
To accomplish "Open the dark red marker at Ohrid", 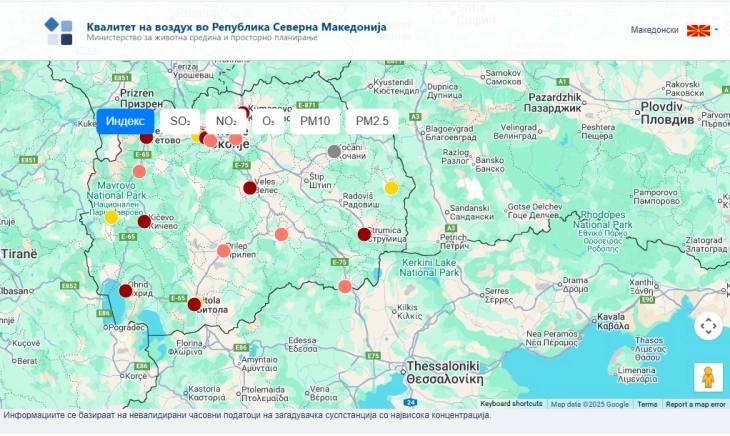I will (x=125, y=291).
